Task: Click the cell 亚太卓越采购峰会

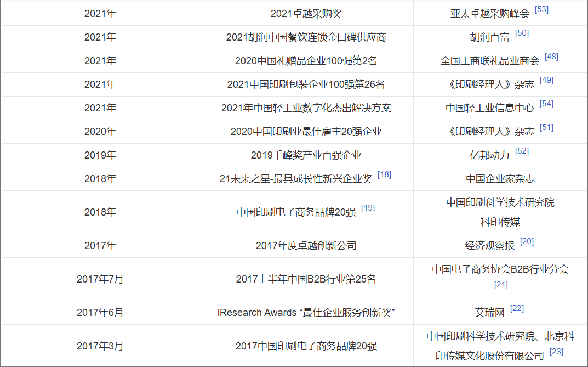Action: (x=500, y=14)
